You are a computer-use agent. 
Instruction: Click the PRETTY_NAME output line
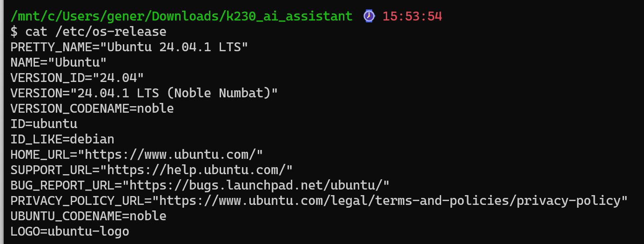pyautogui.click(x=129, y=47)
